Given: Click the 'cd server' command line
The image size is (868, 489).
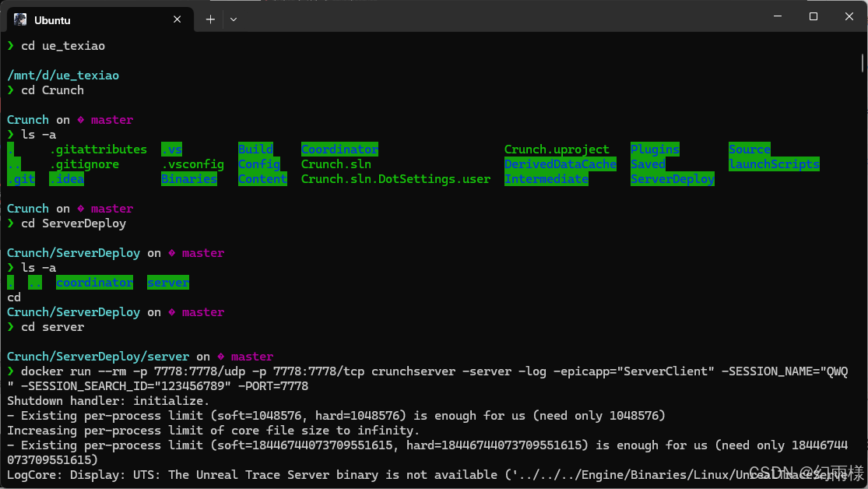Looking at the screenshot, I should tap(53, 327).
